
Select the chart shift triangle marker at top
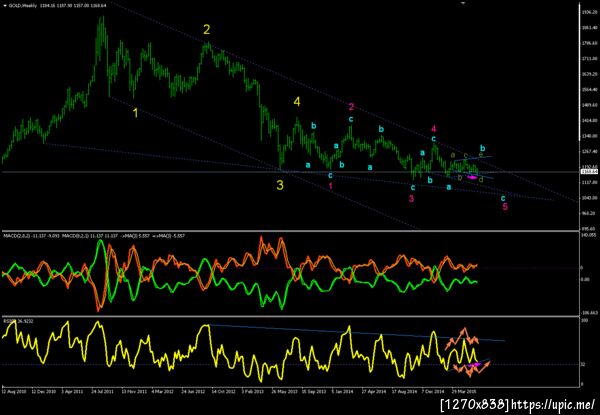point(463,3)
